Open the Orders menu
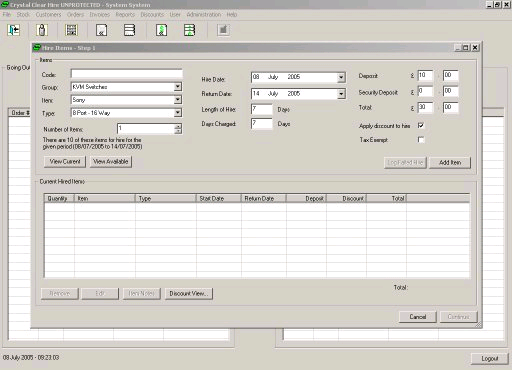The height and width of the screenshot is (370, 512). 75,14
